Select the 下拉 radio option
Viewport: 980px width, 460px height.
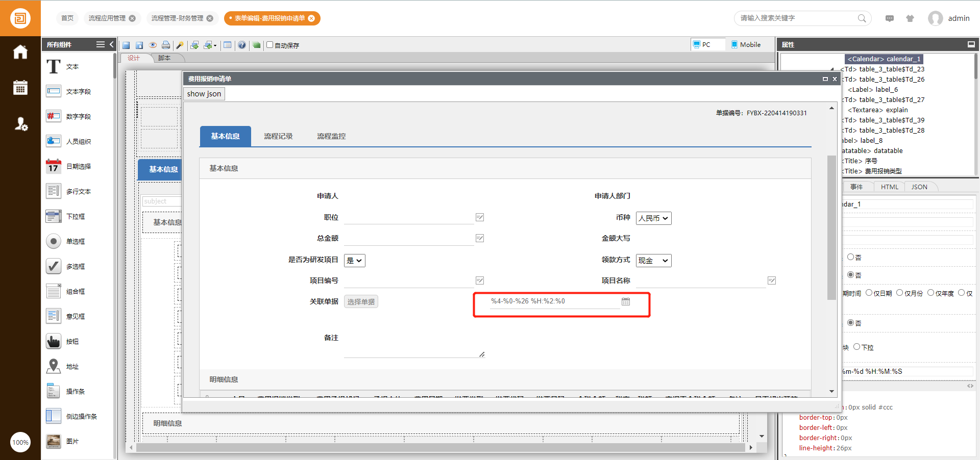click(857, 347)
